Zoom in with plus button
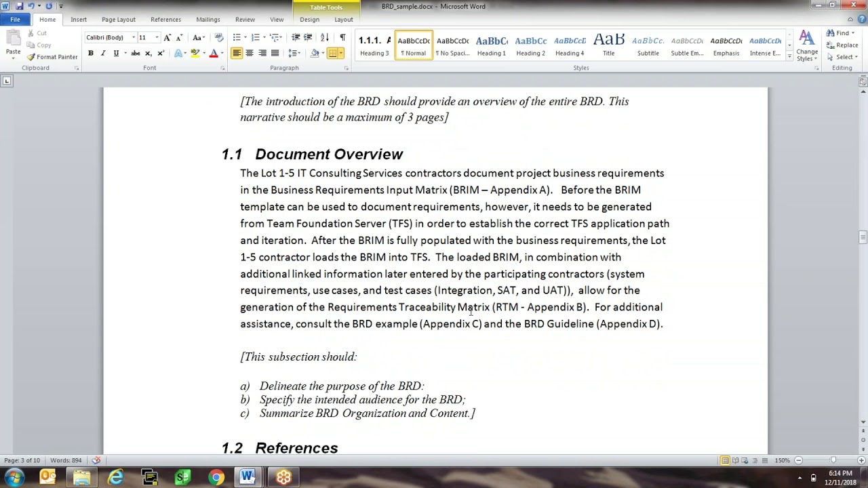This screenshot has height=488, width=868. pyautogui.click(x=862, y=461)
